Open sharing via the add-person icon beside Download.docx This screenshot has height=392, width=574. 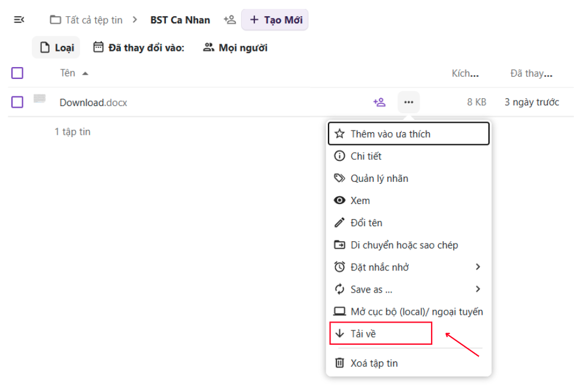379,102
